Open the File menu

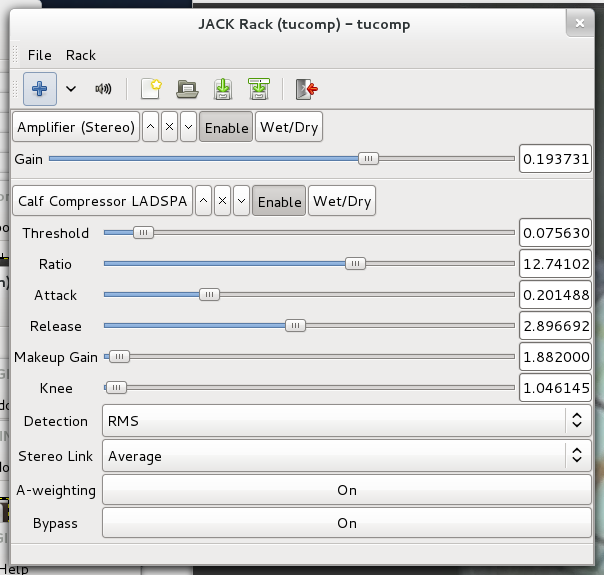click(x=40, y=55)
